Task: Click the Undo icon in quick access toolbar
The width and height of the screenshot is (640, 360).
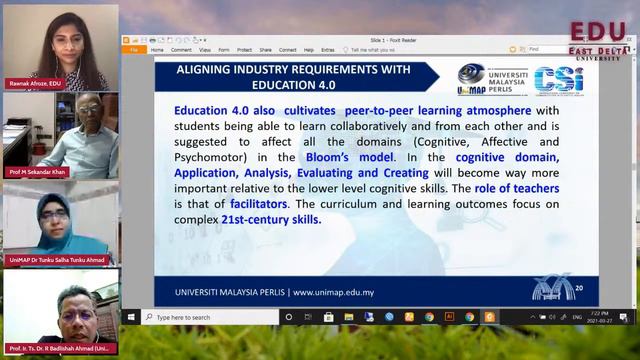Action: click(x=178, y=40)
